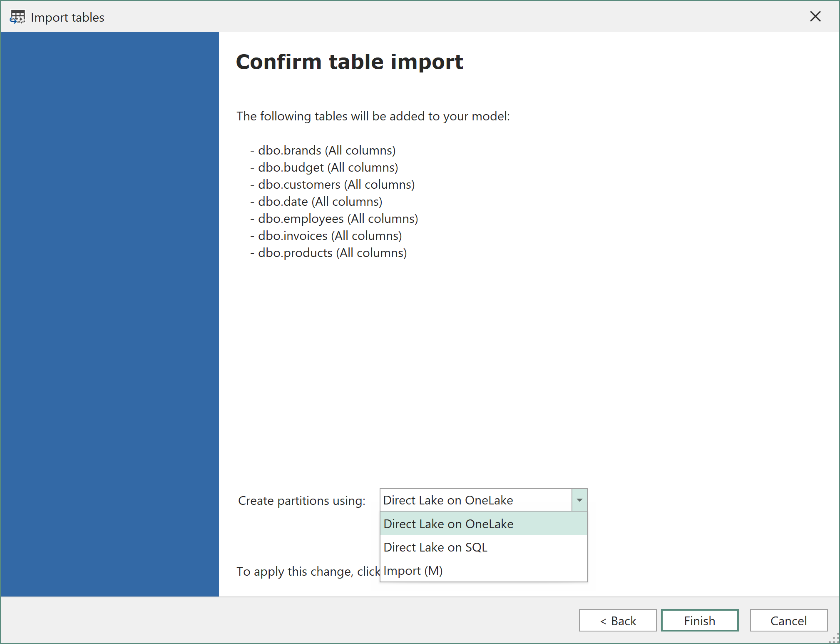
Task: Cancel the table import wizard
Action: pyautogui.click(x=788, y=620)
